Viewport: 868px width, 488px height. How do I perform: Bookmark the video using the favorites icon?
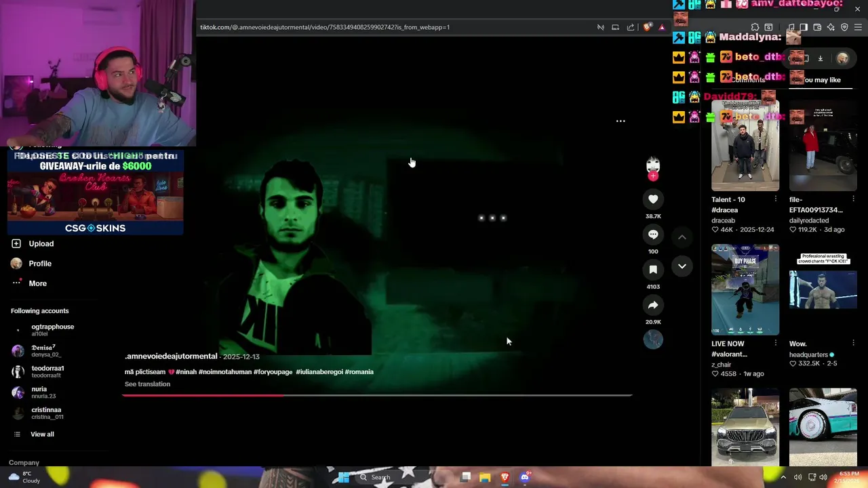pos(653,270)
